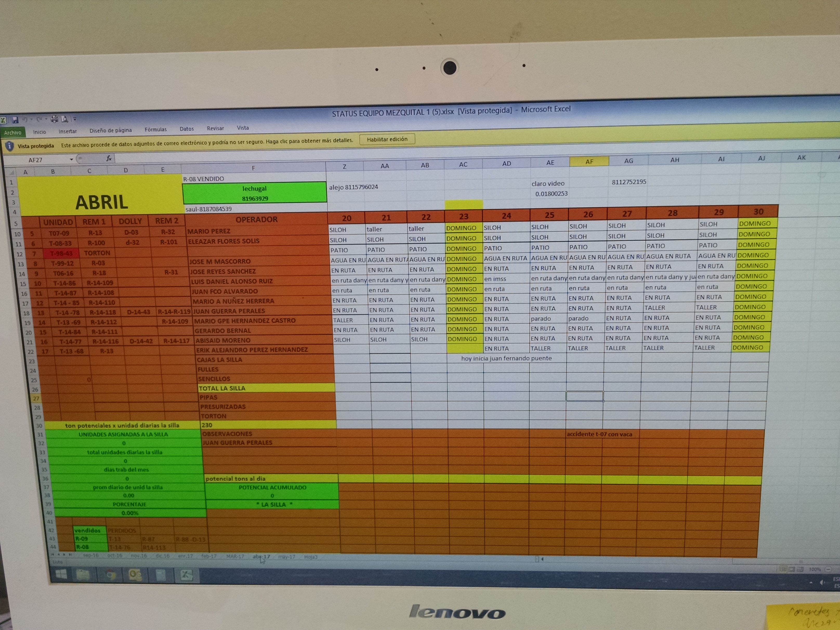Viewport: 840px width, 630px height.
Task: Click the Save icon in quick access toolbar
Action: 15,120
